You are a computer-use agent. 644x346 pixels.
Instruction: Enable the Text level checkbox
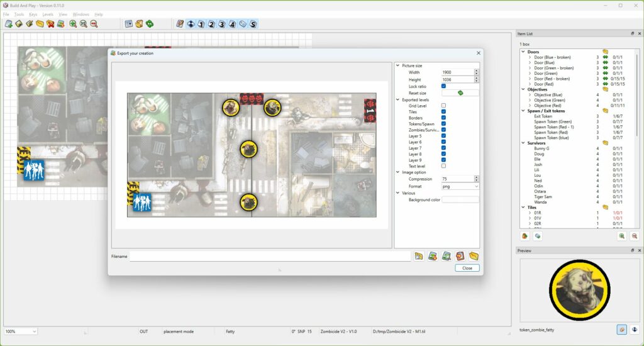tap(443, 166)
